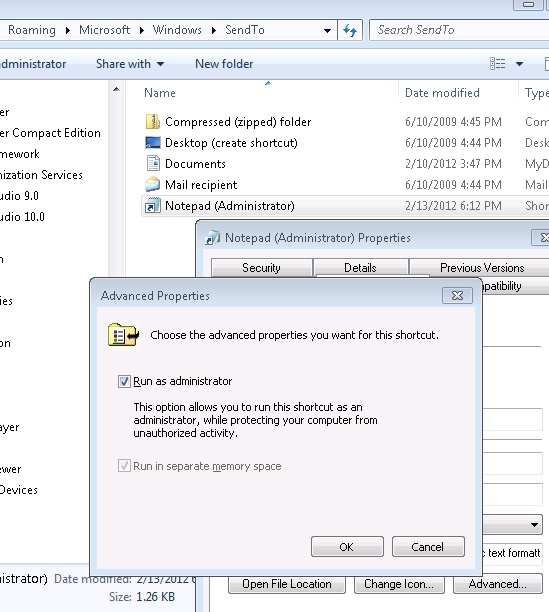Switch to the Security tab
The width and height of the screenshot is (549, 612).
261,268
